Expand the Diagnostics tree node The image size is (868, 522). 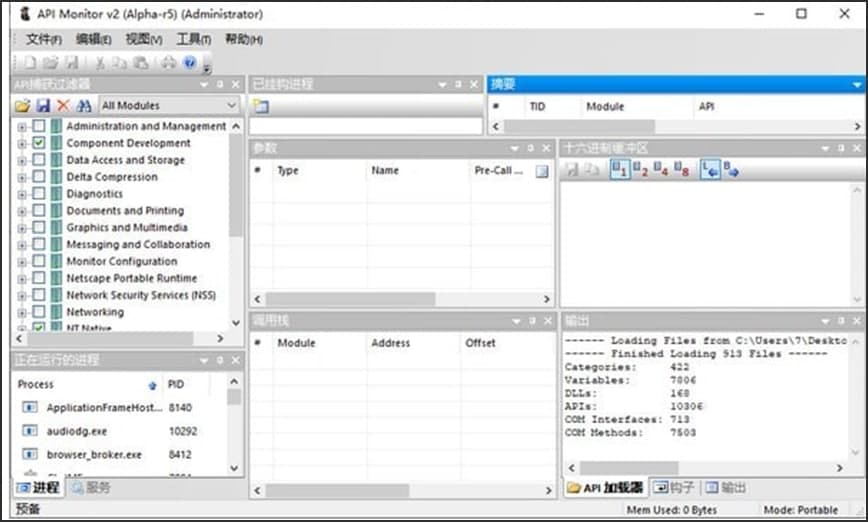[22, 194]
